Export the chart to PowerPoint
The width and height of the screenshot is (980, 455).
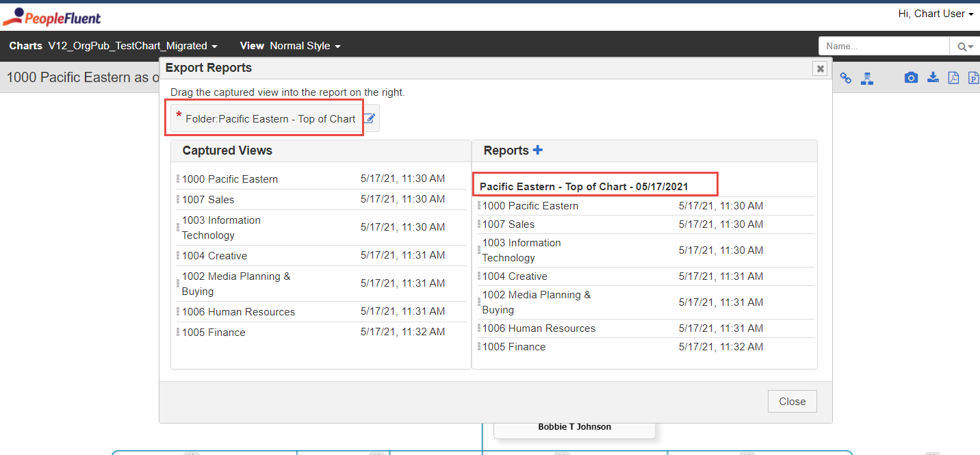973,77
